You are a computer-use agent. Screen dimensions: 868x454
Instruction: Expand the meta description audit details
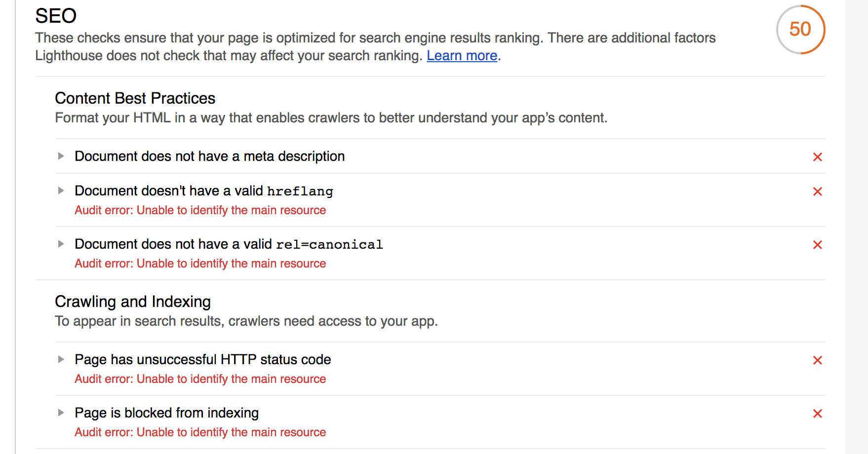[61, 156]
